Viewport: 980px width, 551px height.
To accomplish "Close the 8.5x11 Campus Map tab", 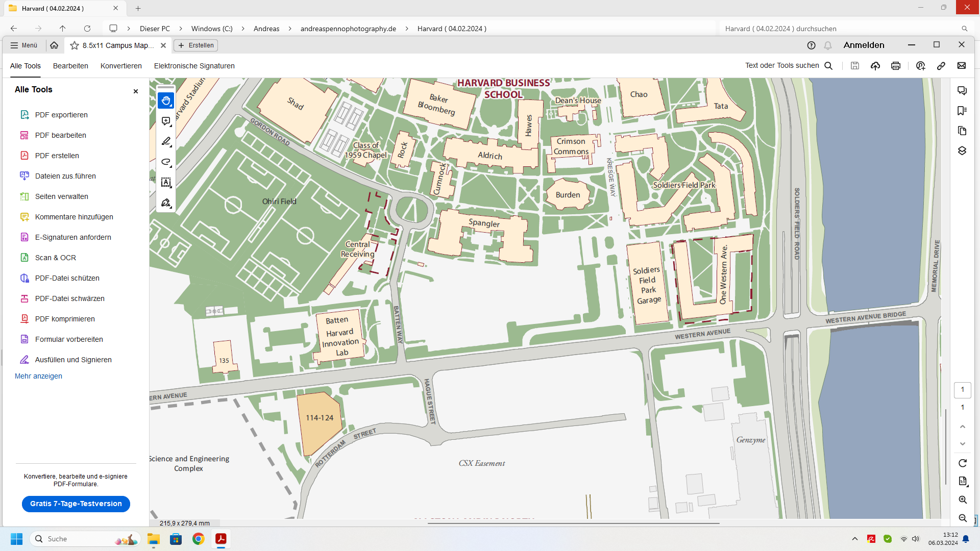I will click(x=163, y=45).
